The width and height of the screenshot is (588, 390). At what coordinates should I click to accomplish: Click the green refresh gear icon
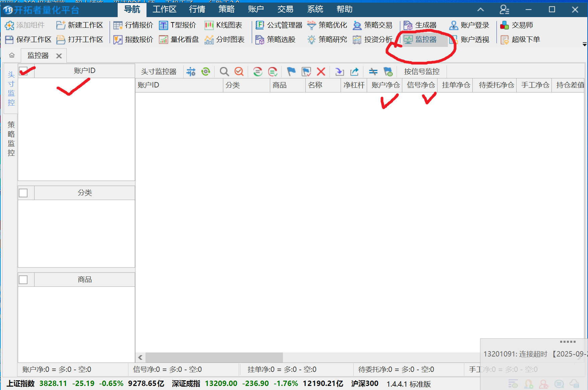coord(205,71)
